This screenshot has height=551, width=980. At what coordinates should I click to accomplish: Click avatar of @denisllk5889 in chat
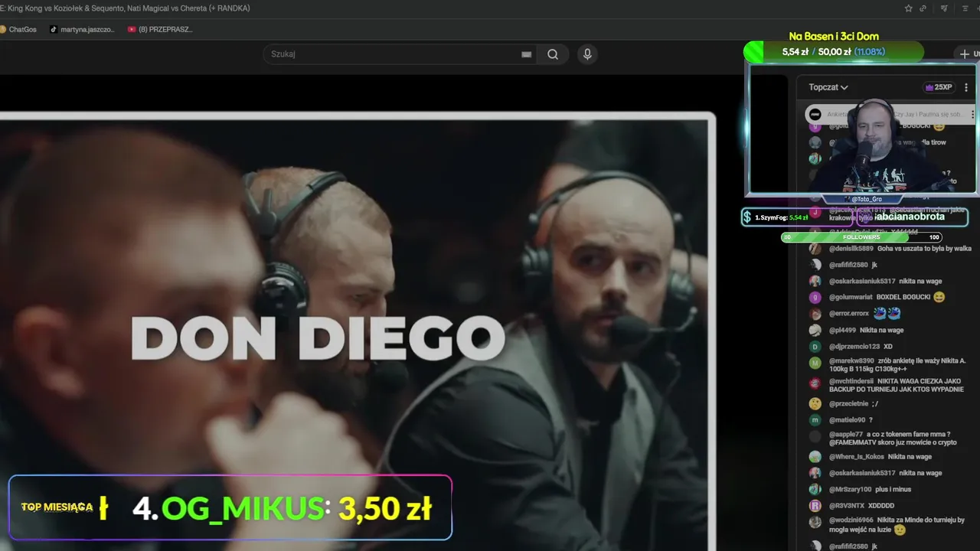(815, 249)
